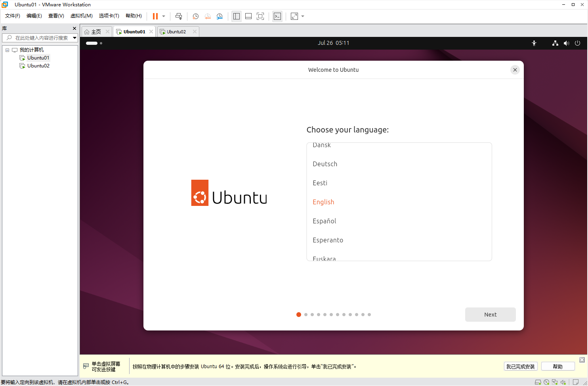
Task: Open the 帮助(H) menu
Action: click(x=134, y=16)
